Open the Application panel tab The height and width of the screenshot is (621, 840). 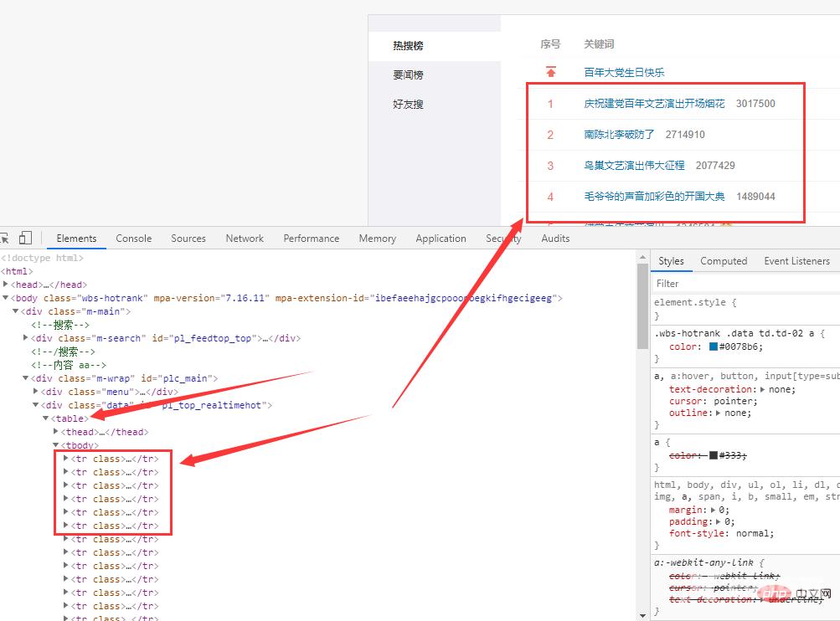(x=441, y=238)
